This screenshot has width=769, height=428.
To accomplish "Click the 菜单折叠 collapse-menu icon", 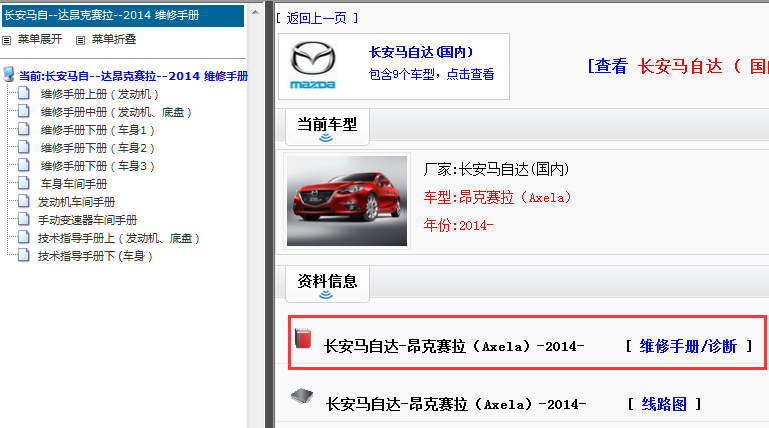I will pos(80,40).
